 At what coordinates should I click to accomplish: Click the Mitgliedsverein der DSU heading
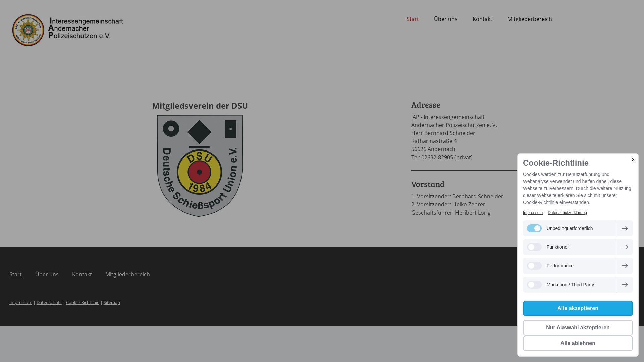coord(200,106)
